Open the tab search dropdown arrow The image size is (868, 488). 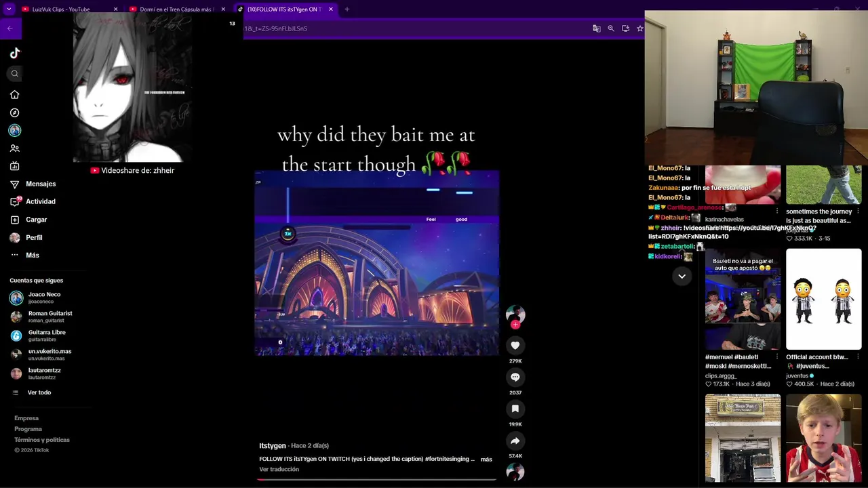[9, 9]
